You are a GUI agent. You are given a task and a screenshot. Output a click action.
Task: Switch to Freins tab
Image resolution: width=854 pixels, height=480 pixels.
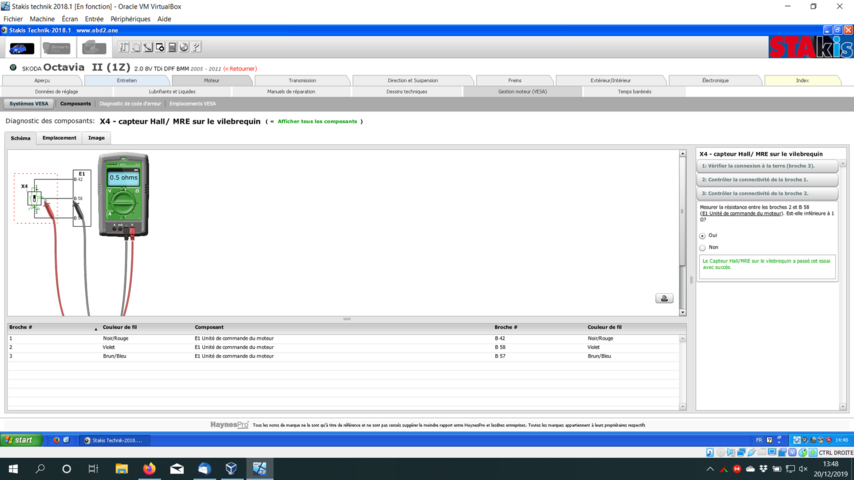pos(515,81)
